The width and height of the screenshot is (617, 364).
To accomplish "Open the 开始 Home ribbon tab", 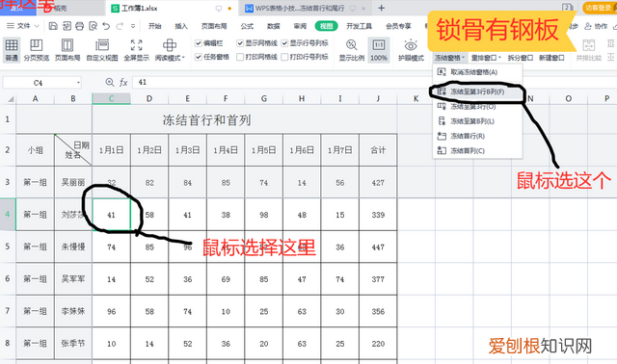I will point(154,26).
